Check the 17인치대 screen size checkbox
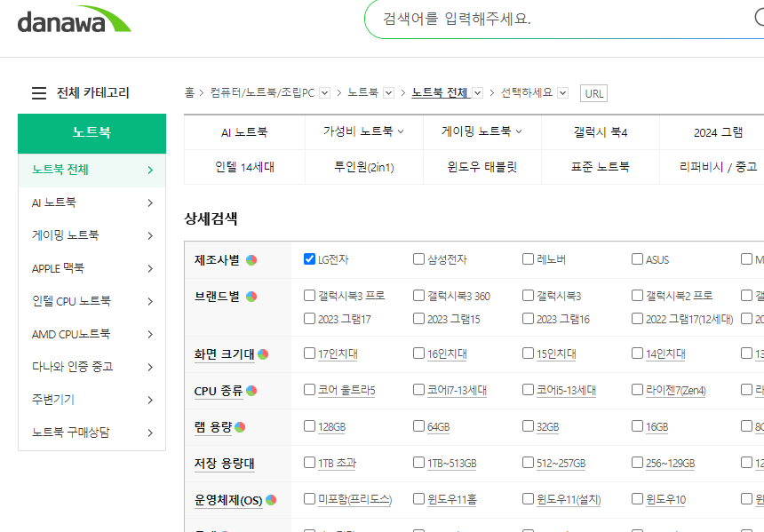Screen dimensions: 764x532 (309, 353)
